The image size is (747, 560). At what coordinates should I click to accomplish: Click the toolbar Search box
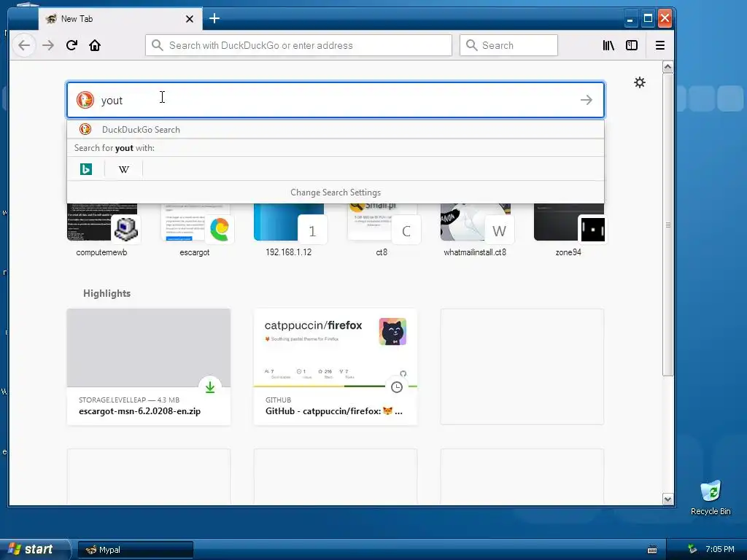click(x=508, y=45)
